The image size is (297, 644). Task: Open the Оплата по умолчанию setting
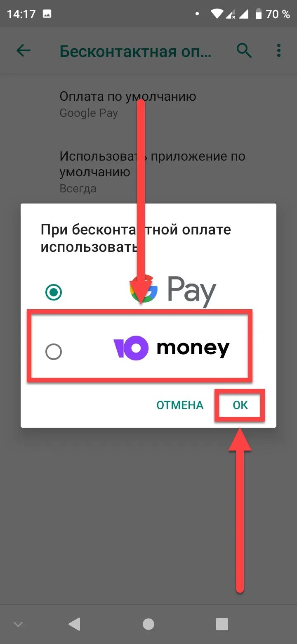(x=148, y=104)
